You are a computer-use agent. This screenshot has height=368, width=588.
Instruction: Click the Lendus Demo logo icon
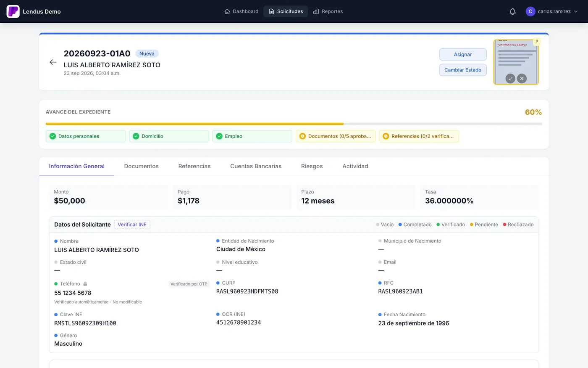click(13, 11)
